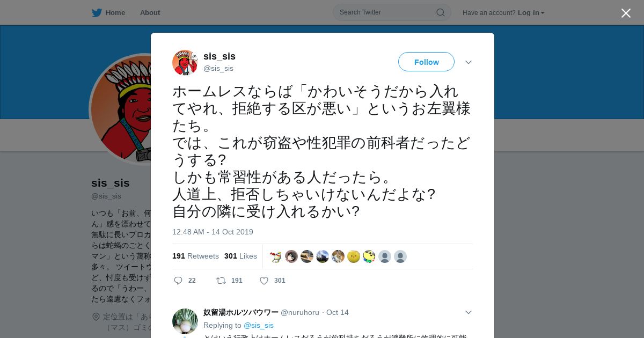Click nuruhoru reply avatar image
Viewport: 644px width, 338px height.
pos(185,321)
